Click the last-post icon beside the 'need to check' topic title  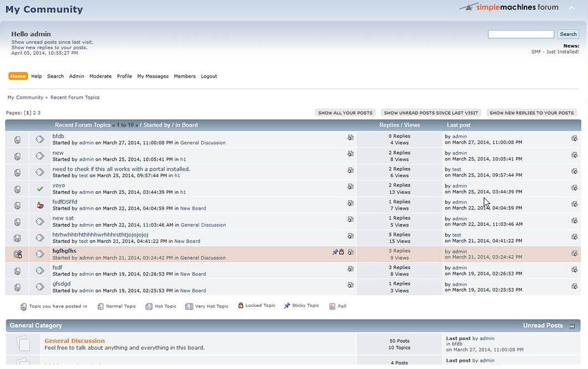(x=350, y=170)
